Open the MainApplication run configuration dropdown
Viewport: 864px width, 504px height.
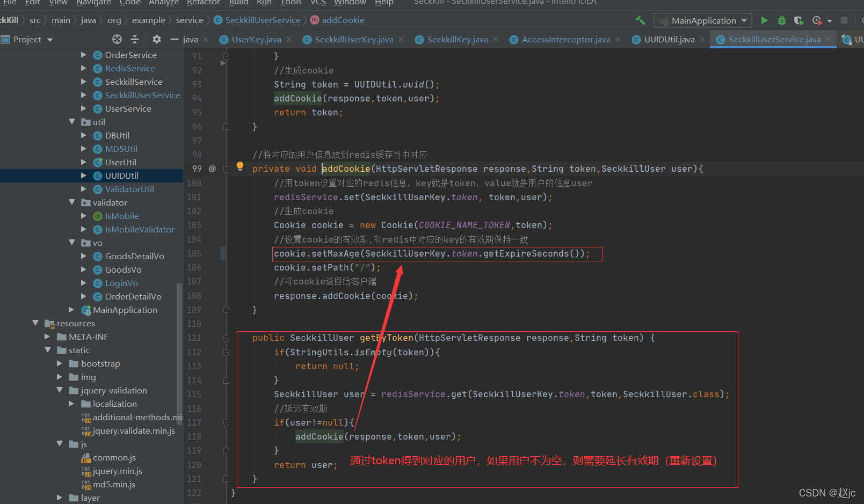[702, 20]
